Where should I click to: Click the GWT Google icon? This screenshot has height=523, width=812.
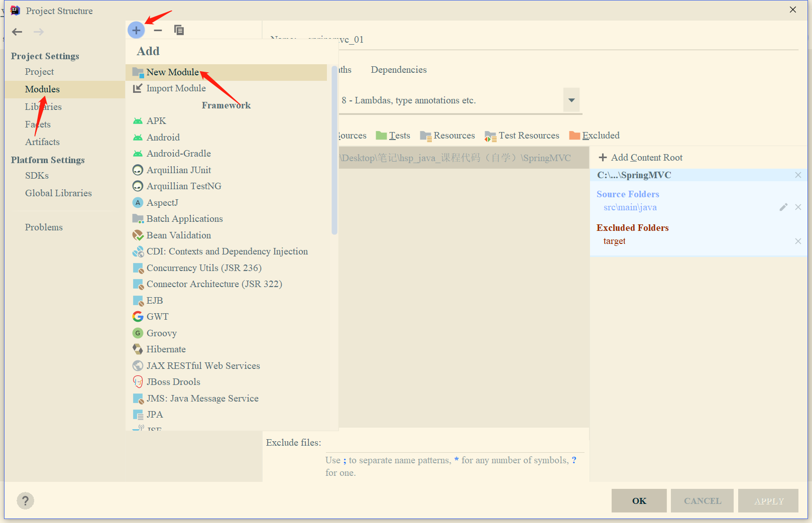pos(138,317)
